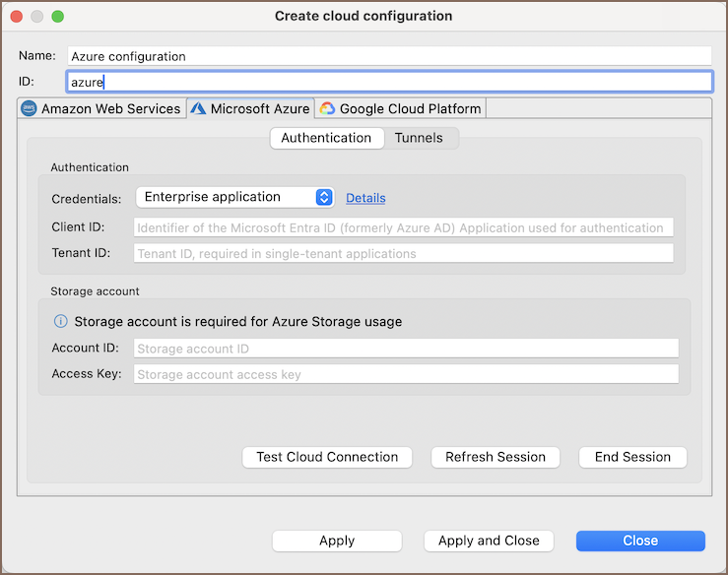This screenshot has height=575, width=728.
Task: Select the storage Account ID field
Action: point(406,349)
